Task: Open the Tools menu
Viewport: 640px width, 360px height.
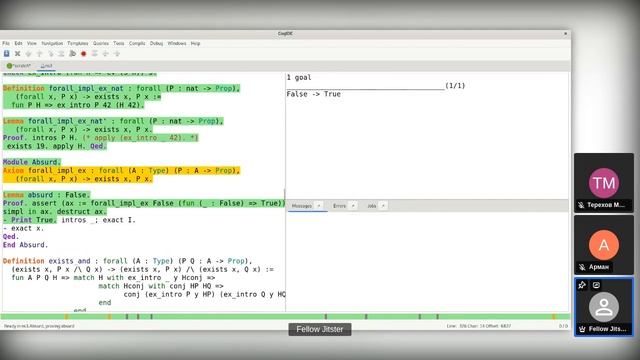Action: click(119, 43)
